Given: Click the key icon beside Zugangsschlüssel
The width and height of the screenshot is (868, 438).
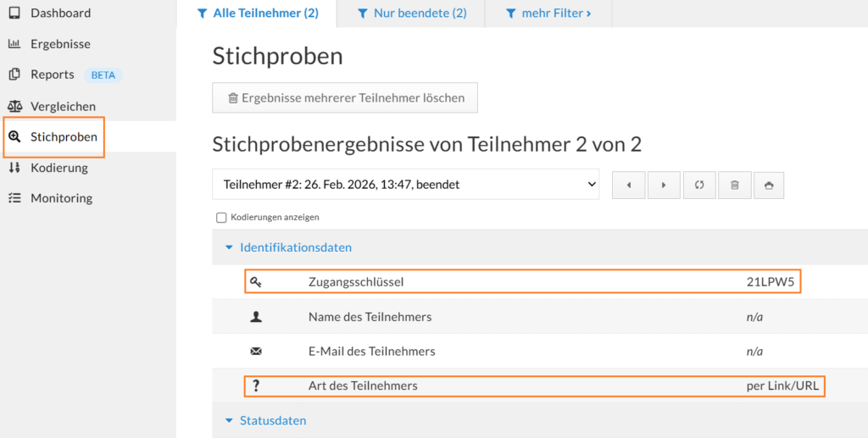Looking at the screenshot, I should pyautogui.click(x=256, y=282).
